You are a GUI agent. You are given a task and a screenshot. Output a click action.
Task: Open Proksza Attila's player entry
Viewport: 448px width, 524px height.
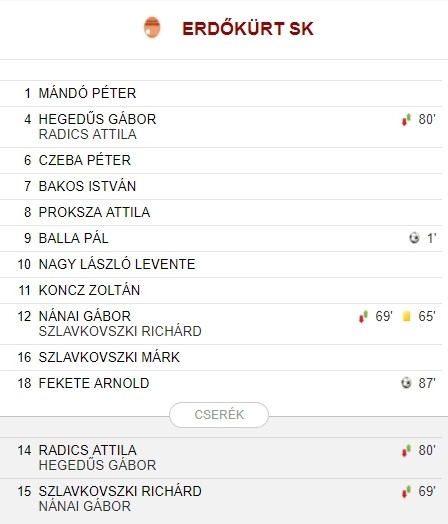click(94, 212)
